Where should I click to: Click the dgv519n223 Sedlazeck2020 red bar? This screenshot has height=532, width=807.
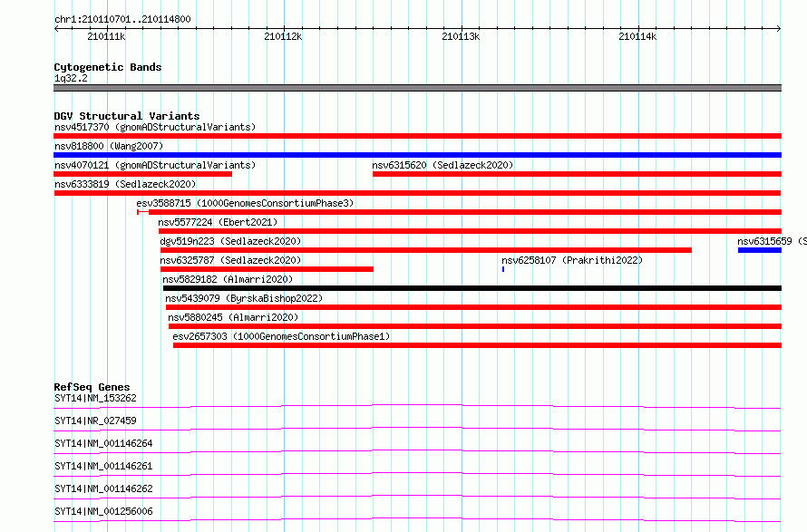coord(425,250)
